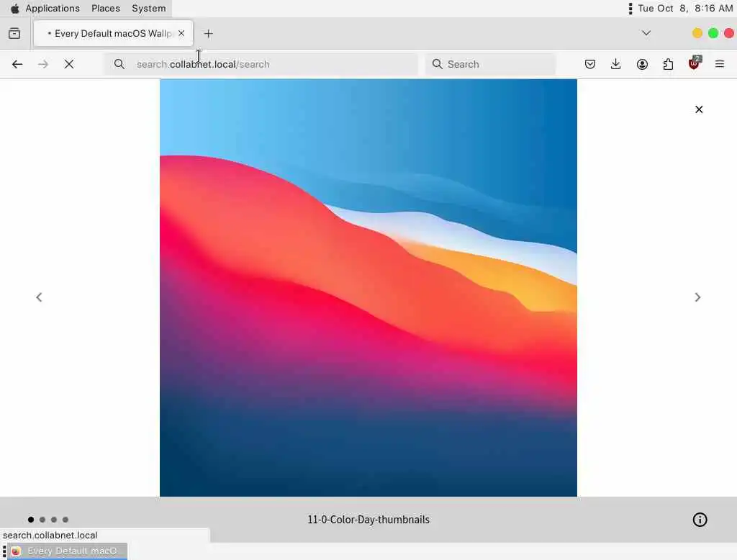Click the Apple logo in menu bar
The width and height of the screenshot is (737, 560).
point(14,9)
